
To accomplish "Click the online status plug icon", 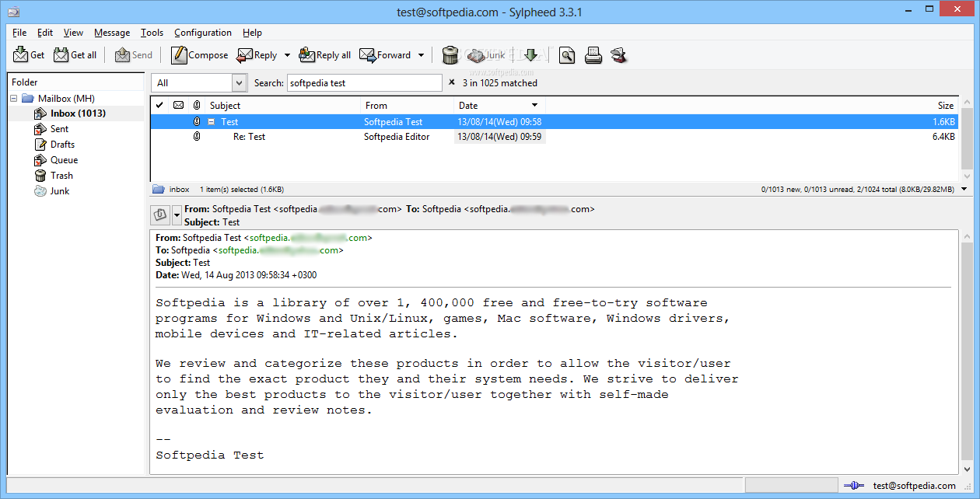I will (853, 486).
